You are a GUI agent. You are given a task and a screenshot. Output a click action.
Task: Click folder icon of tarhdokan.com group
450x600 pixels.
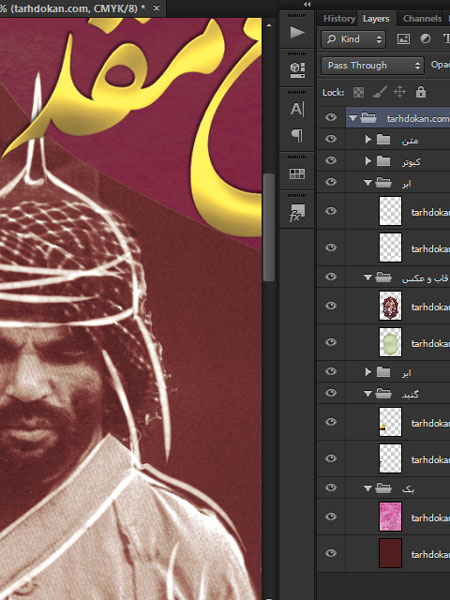coord(368,118)
